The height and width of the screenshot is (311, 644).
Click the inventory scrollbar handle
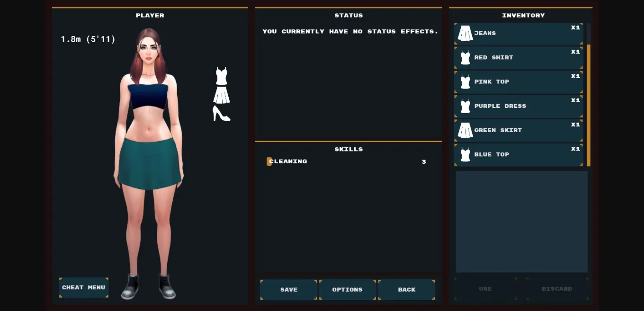pos(587,104)
